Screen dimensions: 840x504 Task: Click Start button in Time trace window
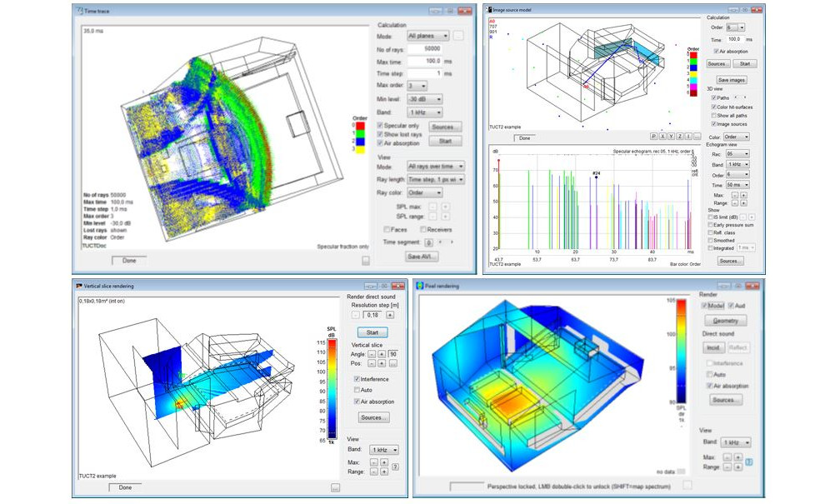coord(446,141)
